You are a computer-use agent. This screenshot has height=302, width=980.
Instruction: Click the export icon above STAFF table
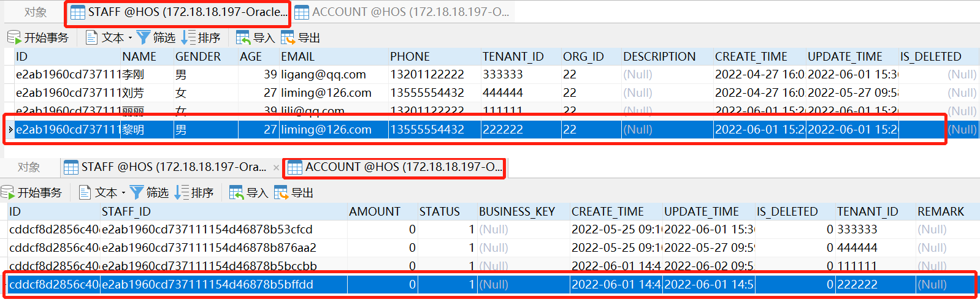[x=288, y=38]
